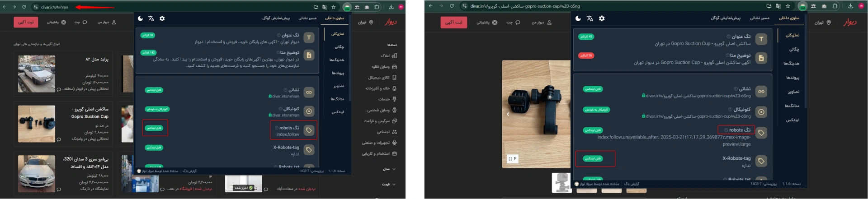The width and height of the screenshot is (868, 199).
Task: Open language translate icon in left window popup
Action: [x=151, y=19]
